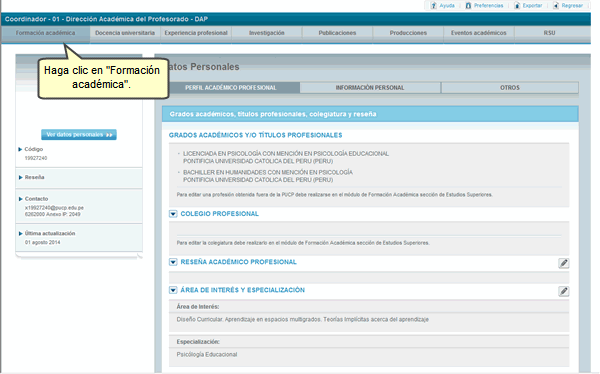Open the Experiencia profesional tab
Viewport: 600px width, 374px height.
click(x=196, y=33)
